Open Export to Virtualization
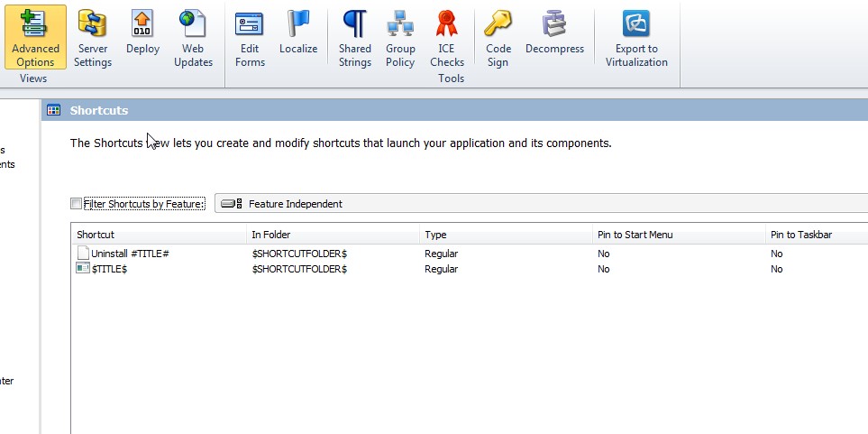 tap(636, 37)
